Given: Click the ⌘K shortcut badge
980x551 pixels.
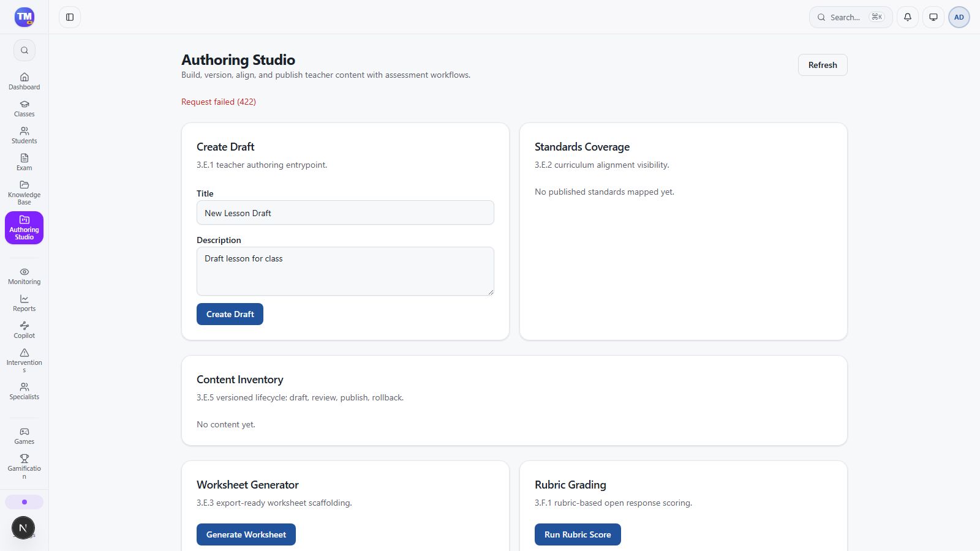Looking at the screenshot, I should point(877,17).
